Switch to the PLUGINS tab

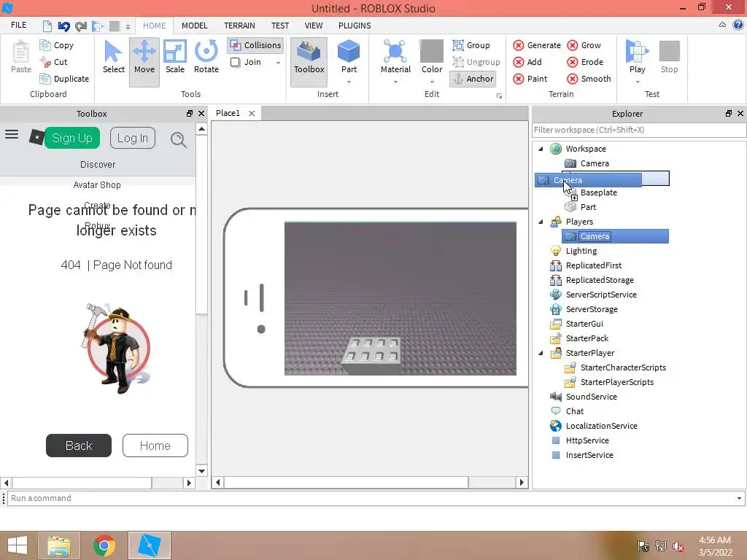pyautogui.click(x=355, y=26)
